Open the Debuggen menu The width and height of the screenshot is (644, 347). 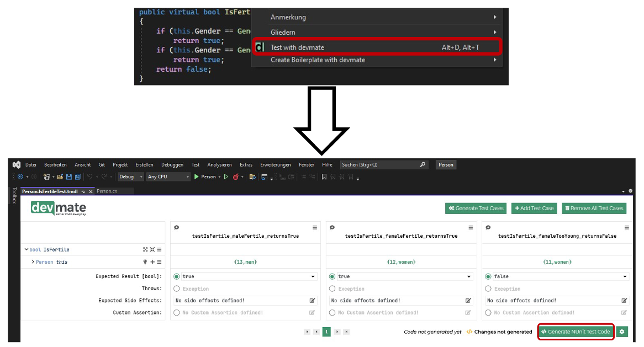172,164
